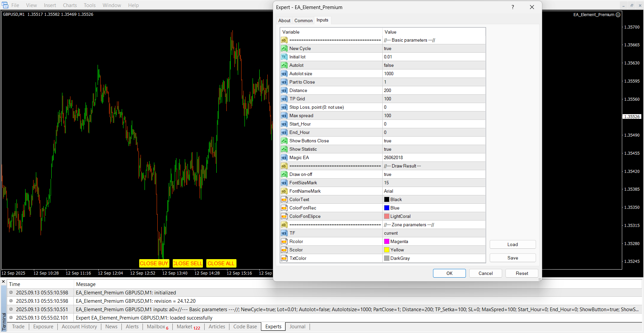The image size is (644, 333).
Task: Toggle the Autolot value false
Action: [x=389, y=65]
